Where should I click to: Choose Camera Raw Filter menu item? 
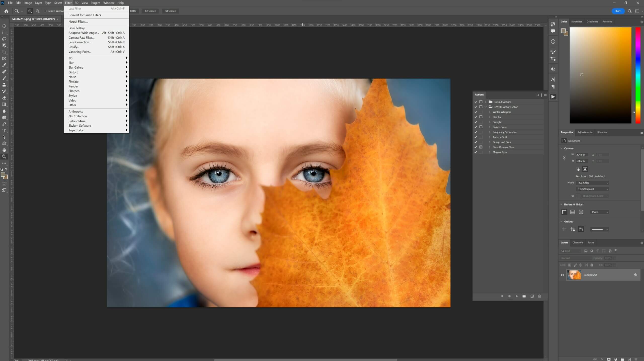(96, 37)
